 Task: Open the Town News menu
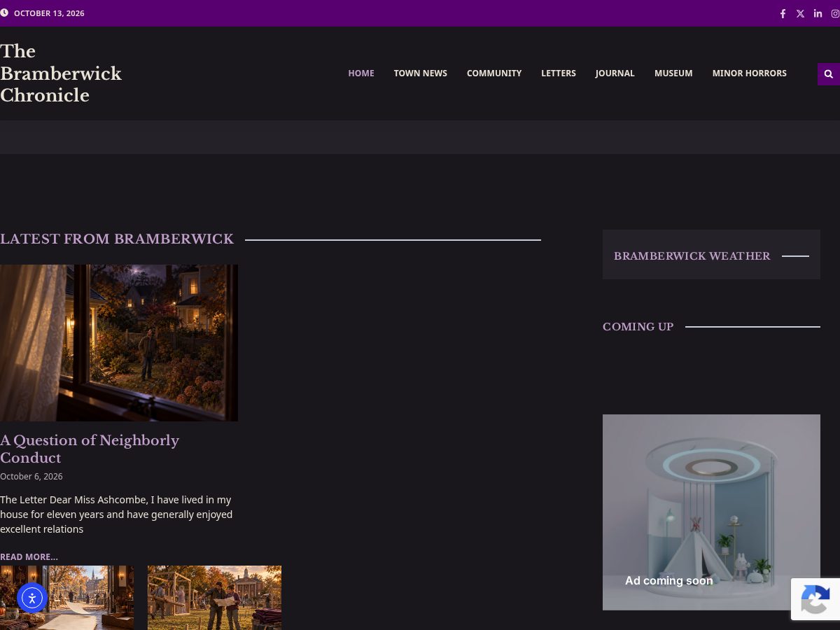(420, 73)
